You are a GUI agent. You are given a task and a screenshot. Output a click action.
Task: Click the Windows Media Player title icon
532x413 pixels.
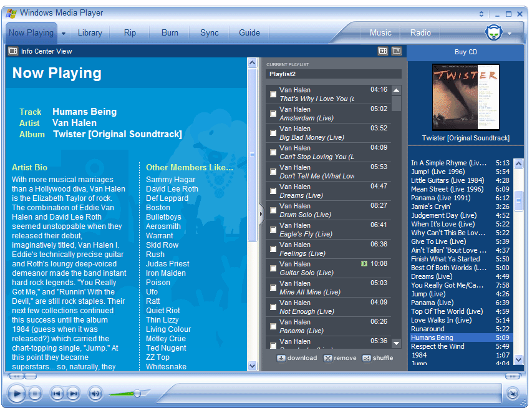click(11, 13)
